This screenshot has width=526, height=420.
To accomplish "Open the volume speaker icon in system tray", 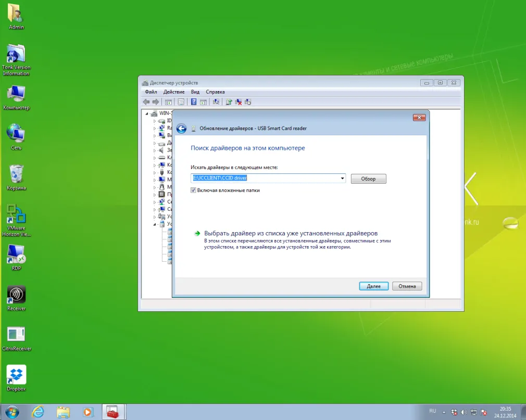I will click(x=464, y=412).
